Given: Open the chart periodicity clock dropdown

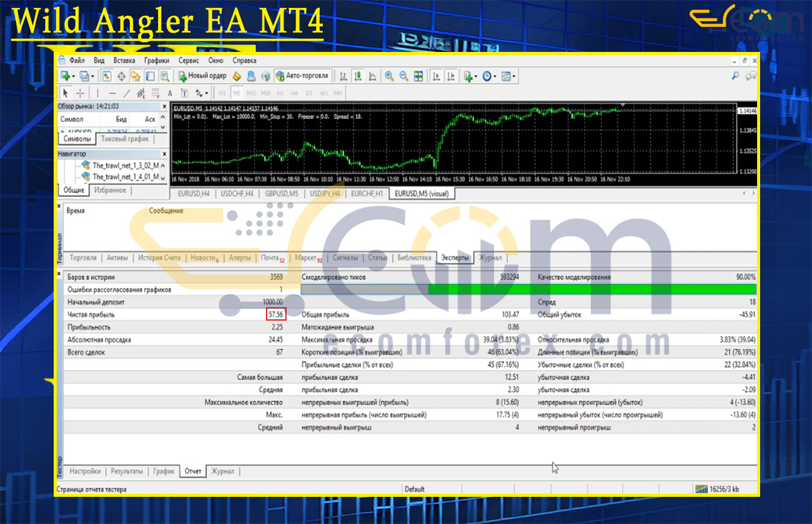Looking at the screenshot, I should pyautogui.click(x=495, y=76).
